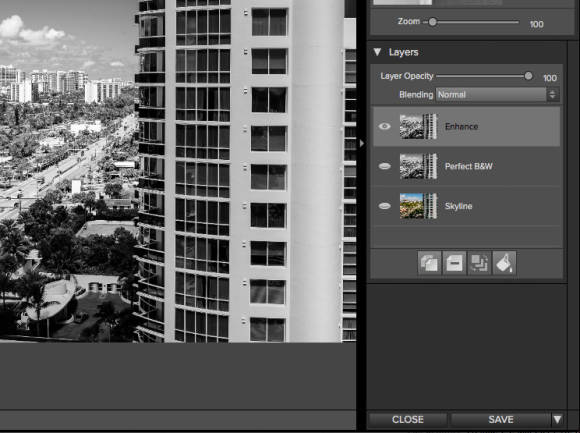Select the Enhance layer thumbnail
This screenshot has width=580, height=433.
[x=418, y=126]
